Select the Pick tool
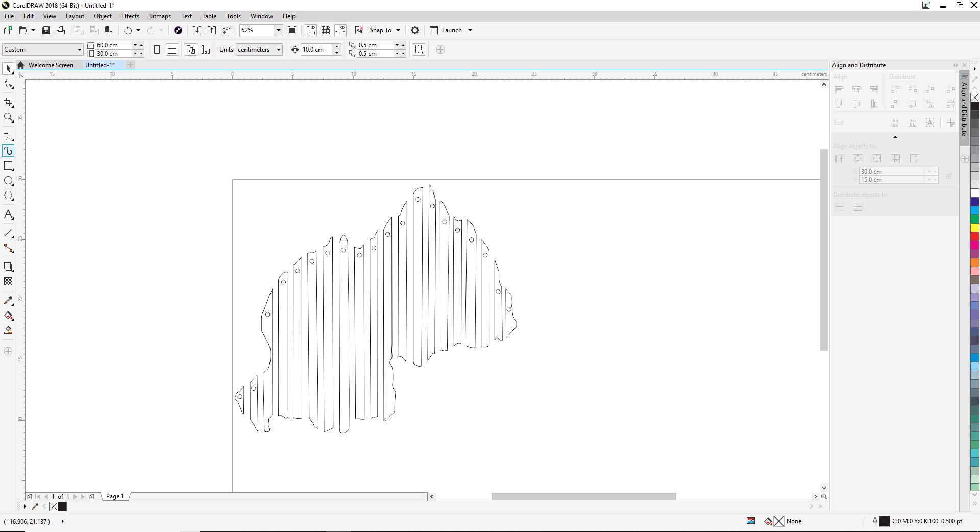The width and height of the screenshot is (980, 532). tap(8, 68)
